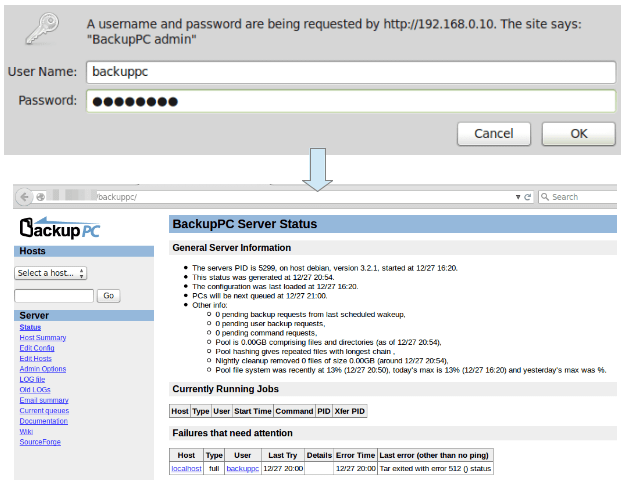Open the Email summary link
The height and width of the screenshot is (486, 635).
point(44,400)
